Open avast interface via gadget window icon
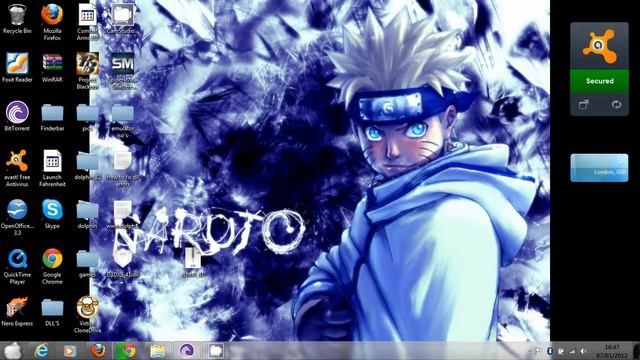640x360 pixels. point(584,105)
